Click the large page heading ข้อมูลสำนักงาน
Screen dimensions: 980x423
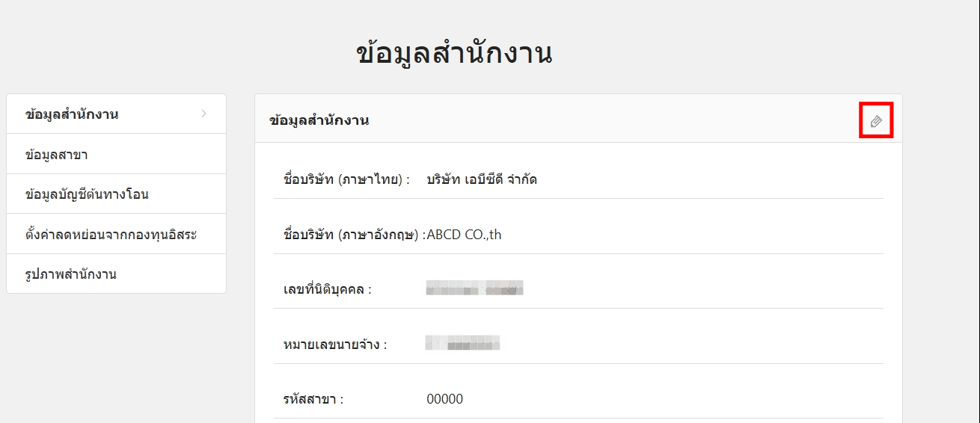point(454,54)
